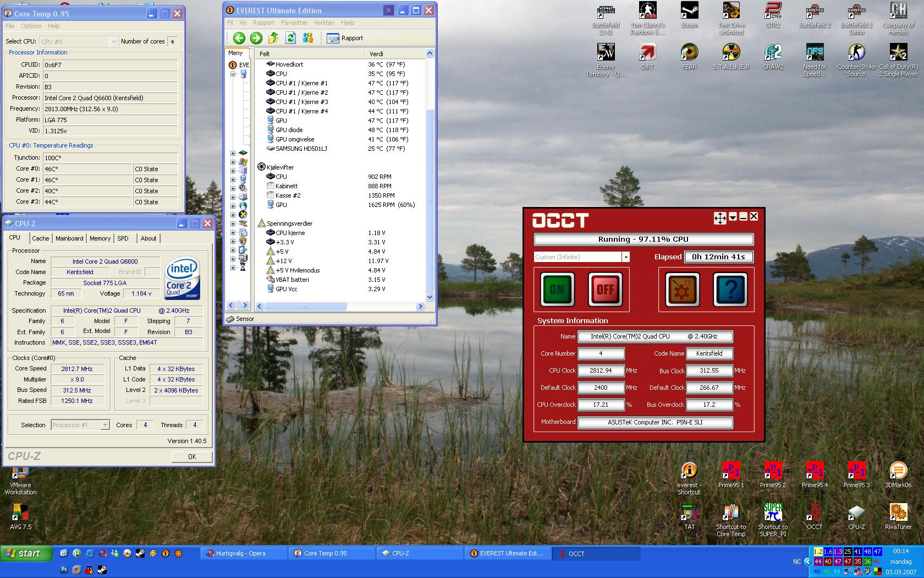This screenshot has width=924, height=578.
Task: Switch to Hurtigvalg - Opera taskbar button
Action: tap(243, 553)
